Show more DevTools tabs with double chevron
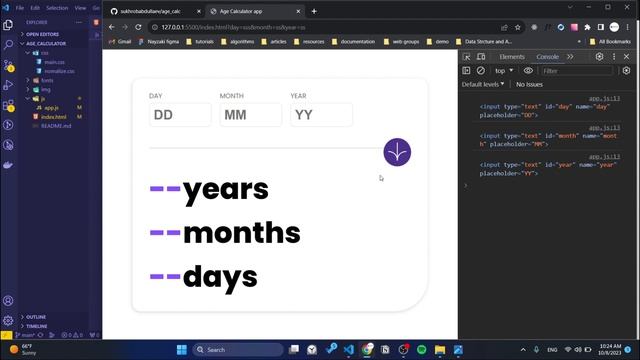This screenshot has width=640, height=360. pyautogui.click(x=570, y=57)
